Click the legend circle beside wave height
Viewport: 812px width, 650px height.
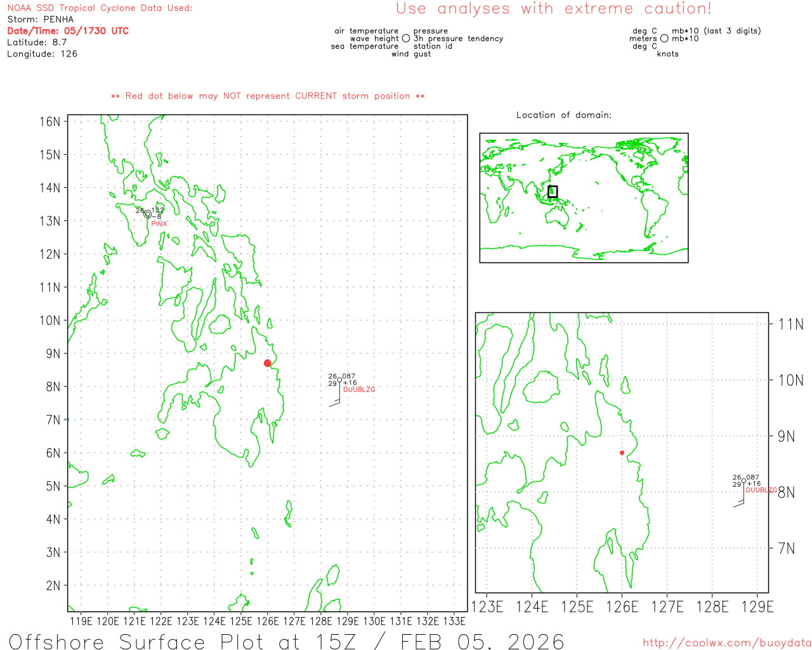point(406,39)
